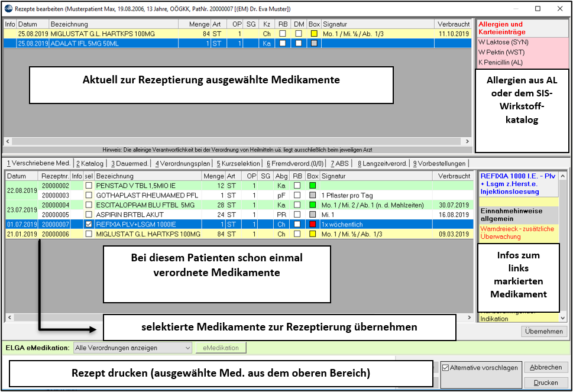Click Verbraucht column header in upper list
The height and width of the screenshot is (392, 573).
(453, 24)
